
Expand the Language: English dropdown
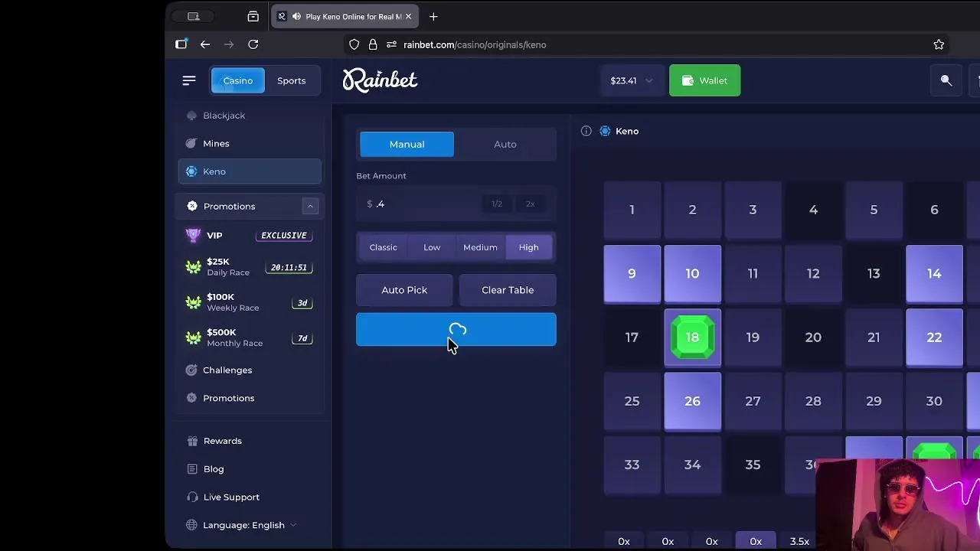tap(243, 525)
